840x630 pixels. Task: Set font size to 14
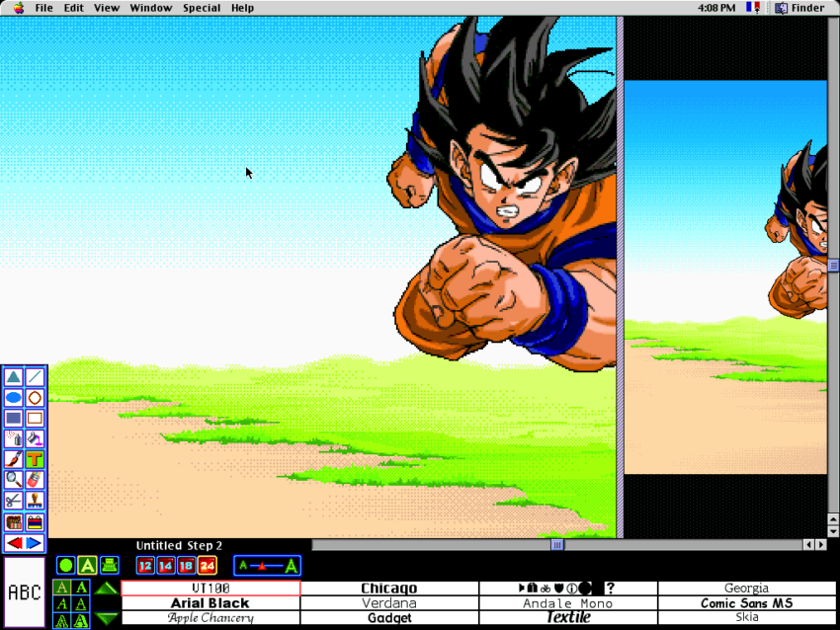pos(166,566)
